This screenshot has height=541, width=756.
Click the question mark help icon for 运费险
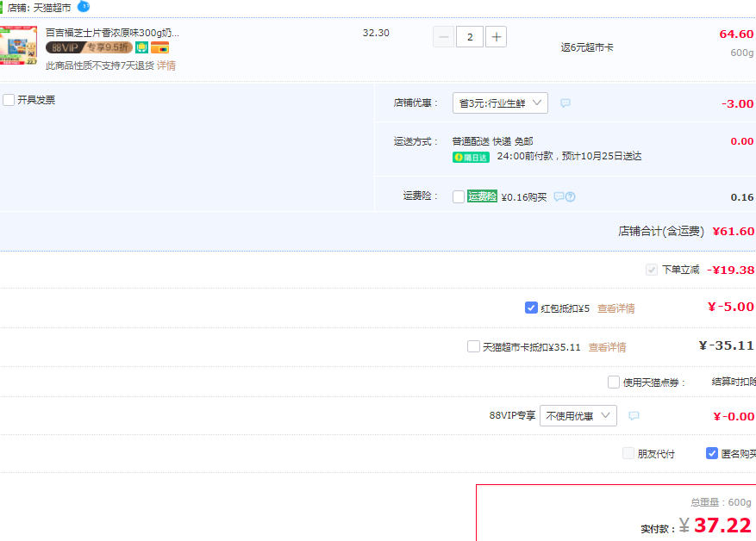[571, 196]
